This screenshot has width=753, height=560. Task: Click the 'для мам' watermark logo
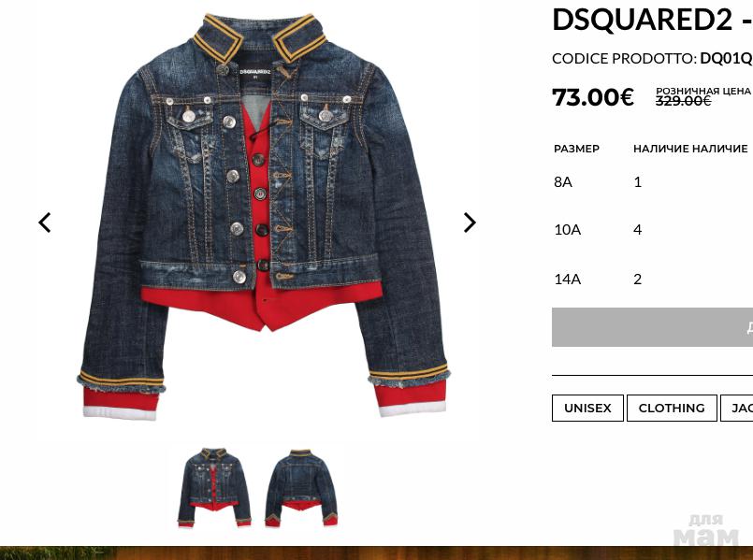pyautogui.click(x=705, y=530)
